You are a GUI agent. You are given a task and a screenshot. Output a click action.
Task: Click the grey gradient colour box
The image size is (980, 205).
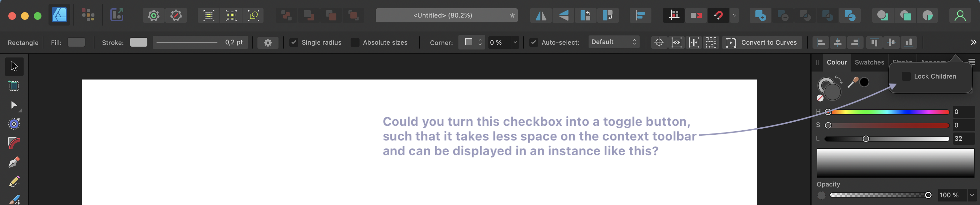point(895,163)
